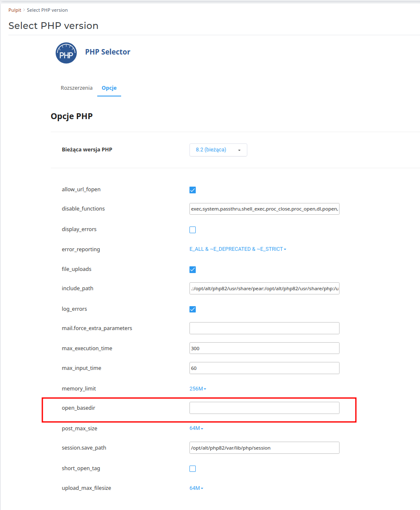Click the session.save_path input field
Screen dimensions: 420x510
[264, 448]
